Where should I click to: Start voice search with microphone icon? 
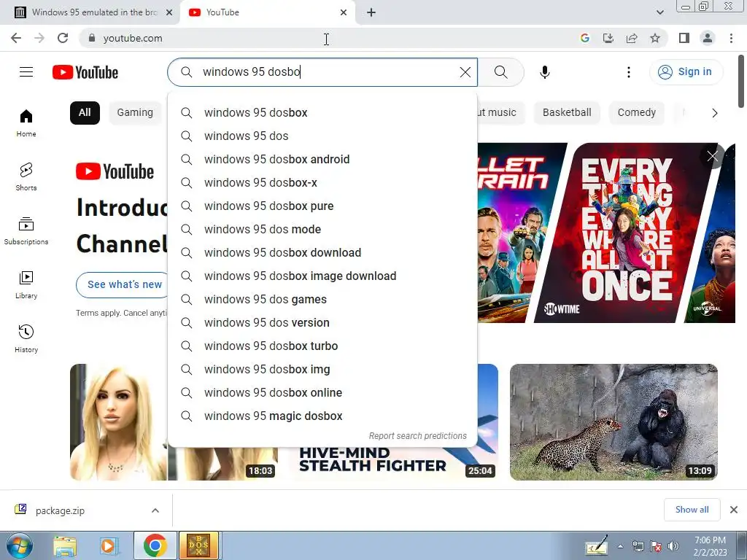544,72
